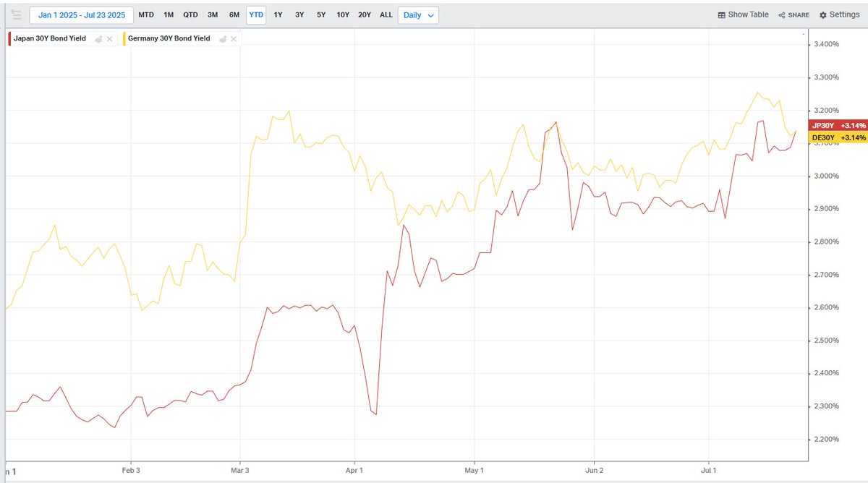
Task: Click the 2.500% y-axis label
Action: [x=826, y=341]
